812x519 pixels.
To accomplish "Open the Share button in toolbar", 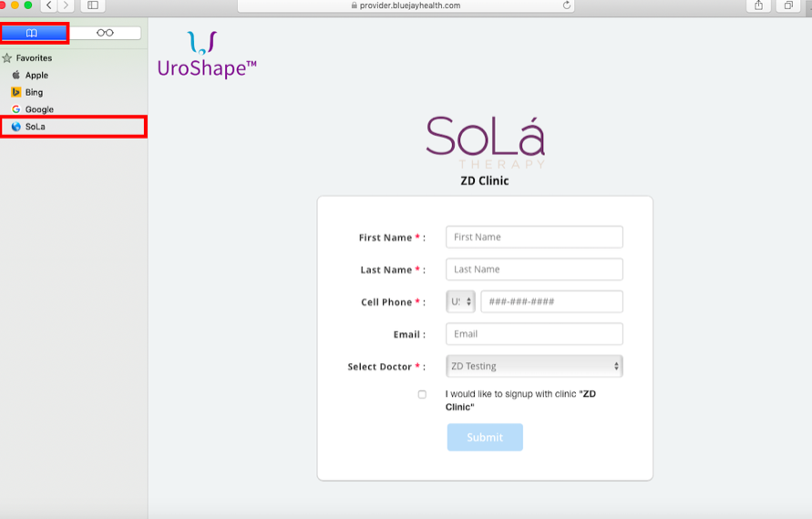I will (x=758, y=5).
